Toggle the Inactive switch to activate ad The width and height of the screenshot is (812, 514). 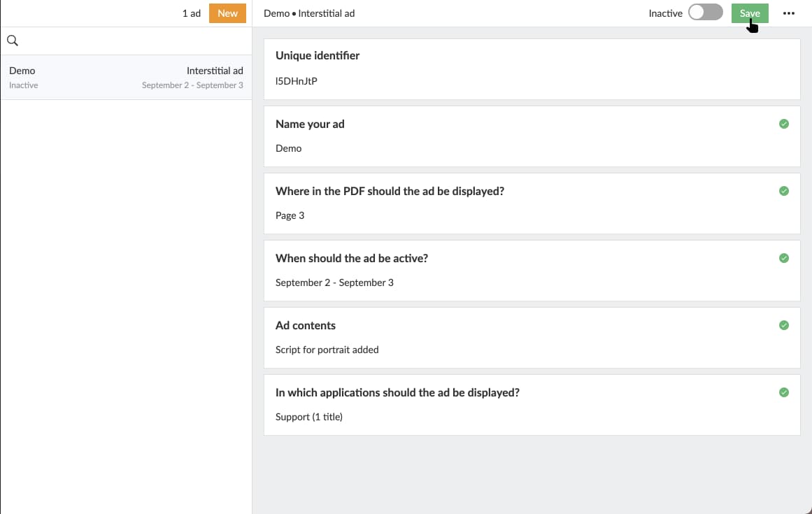pyautogui.click(x=705, y=13)
